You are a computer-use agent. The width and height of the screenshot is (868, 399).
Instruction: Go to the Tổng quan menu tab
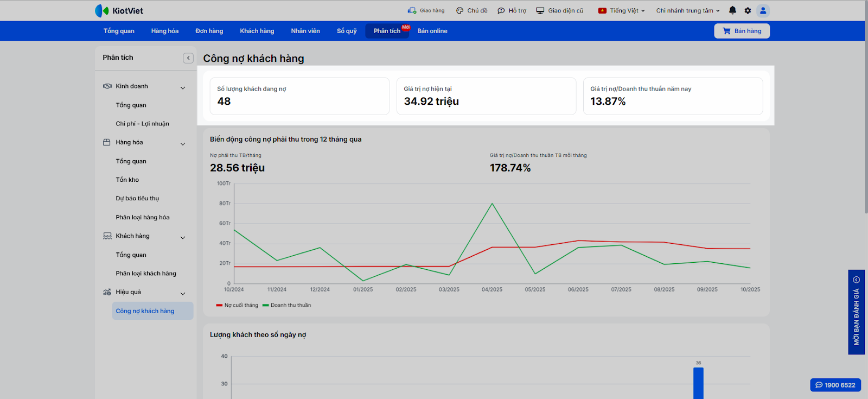pyautogui.click(x=119, y=31)
